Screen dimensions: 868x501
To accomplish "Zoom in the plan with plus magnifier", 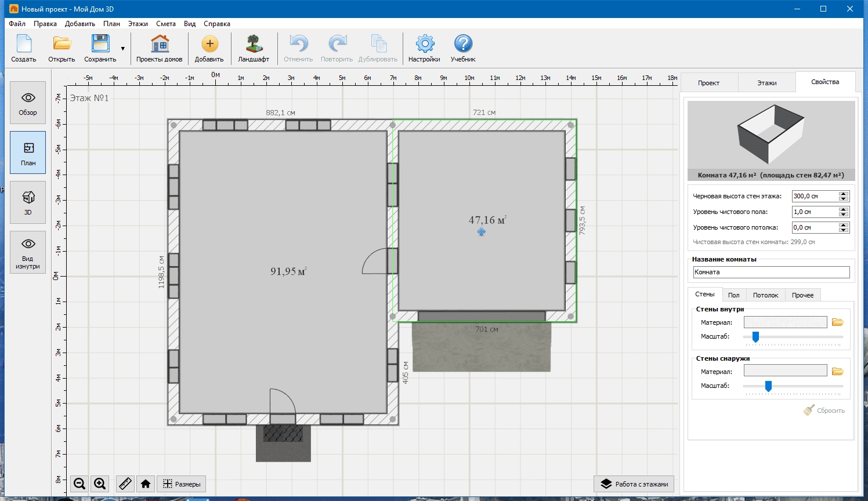I will pos(100,484).
